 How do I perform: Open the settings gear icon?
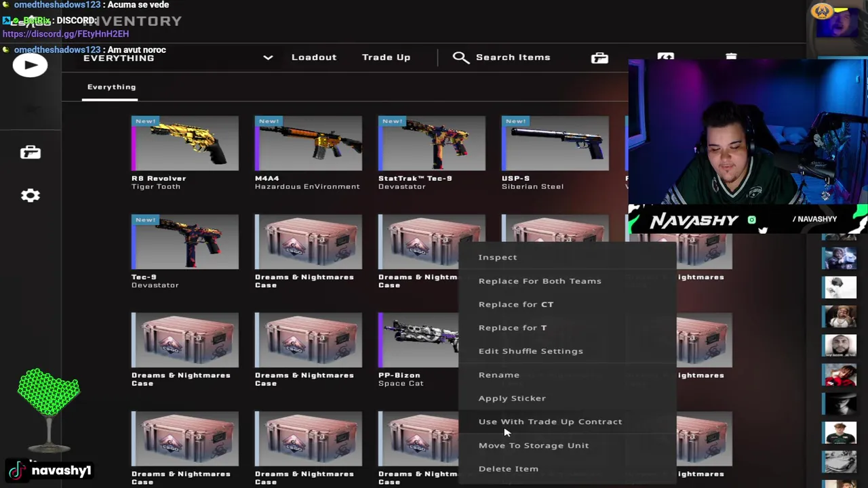(30, 195)
